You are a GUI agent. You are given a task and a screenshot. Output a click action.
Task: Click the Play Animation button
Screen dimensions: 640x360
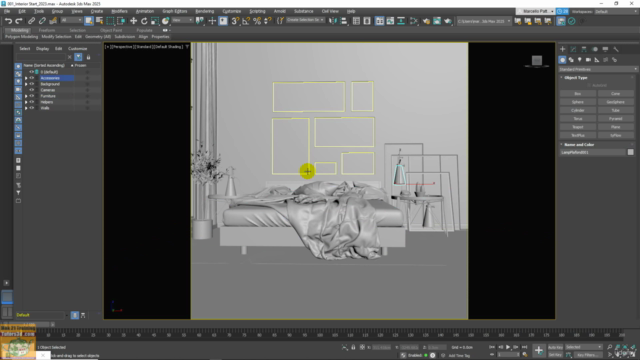point(508,347)
